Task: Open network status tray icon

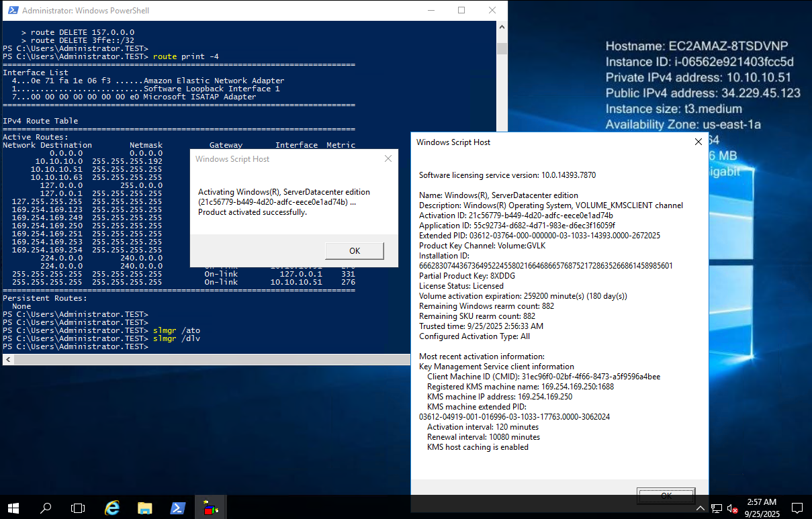Action: (x=717, y=508)
